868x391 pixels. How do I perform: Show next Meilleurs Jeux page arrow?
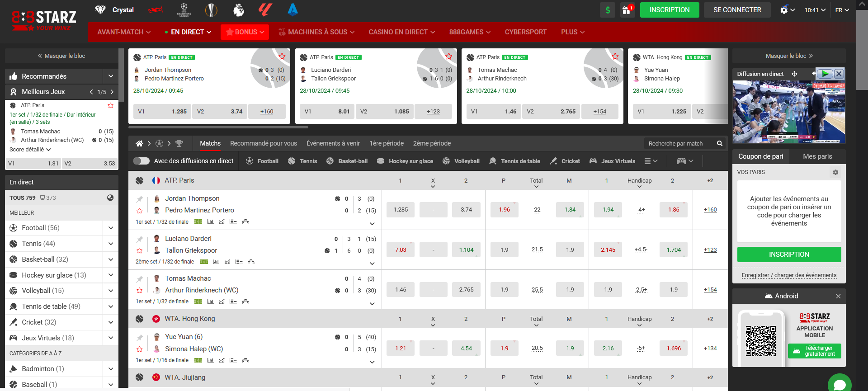(112, 92)
